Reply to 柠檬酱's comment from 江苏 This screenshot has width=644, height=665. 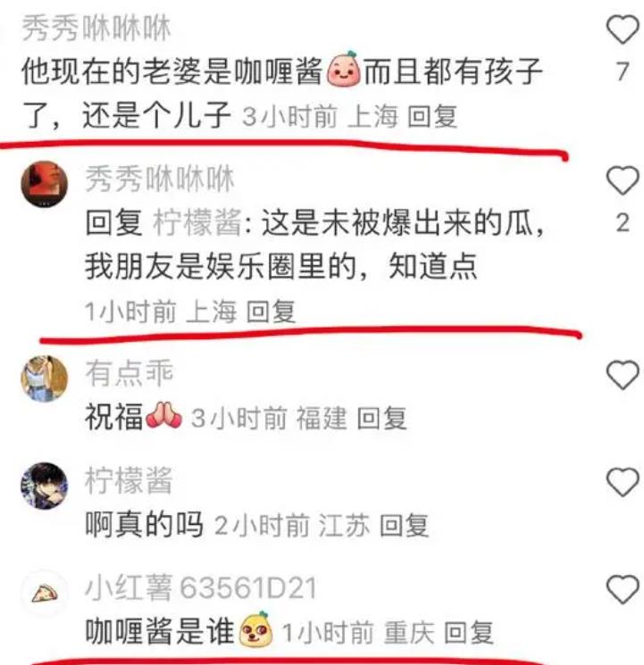coord(404,526)
